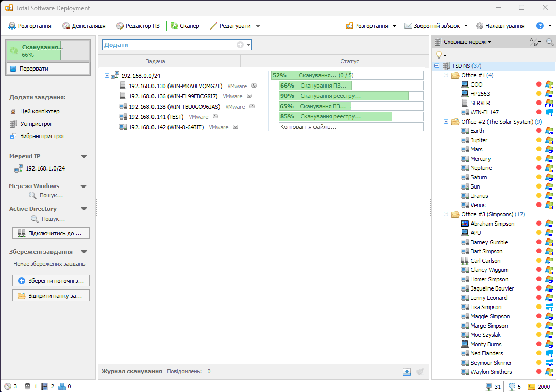Click the export scan log icon
Screen dimensions: 556x392
pos(407,371)
